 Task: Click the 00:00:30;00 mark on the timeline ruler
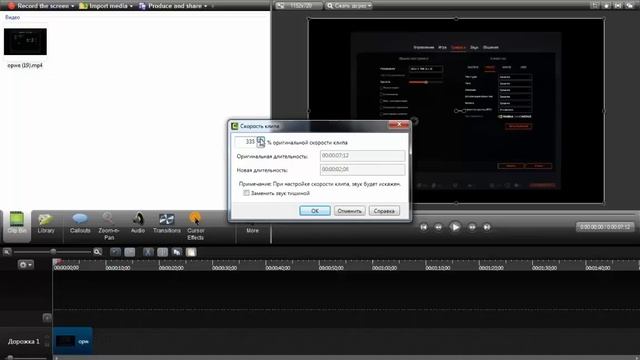(x=224, y=268)
